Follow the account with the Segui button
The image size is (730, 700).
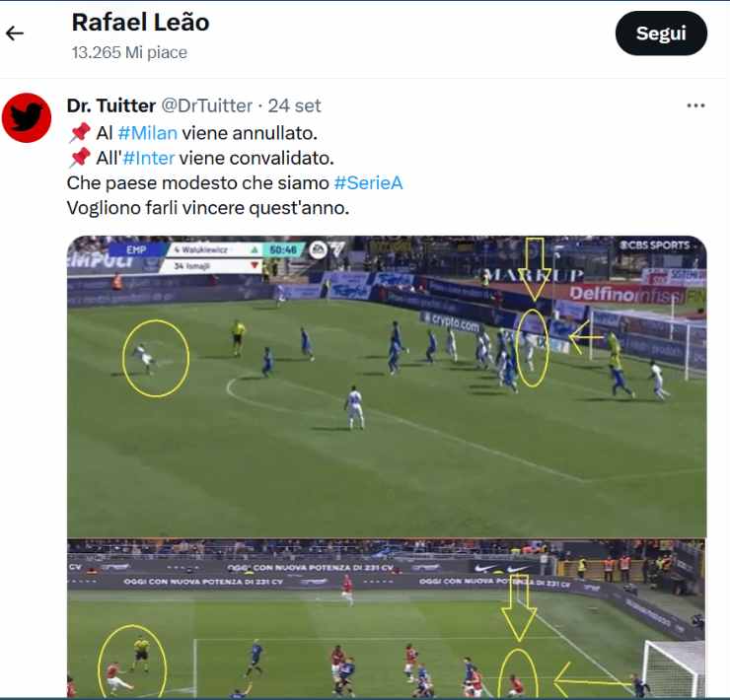click(x=661, y=34)
